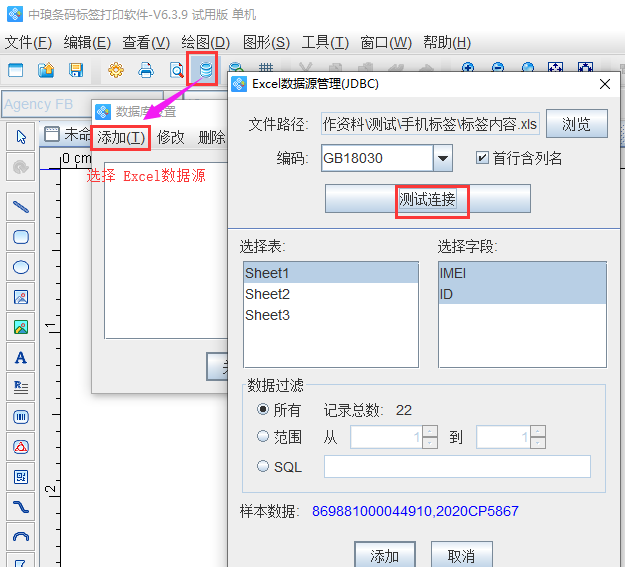This screenshot has height=567, width=625.
Task: Select the line drawing tool
Action: (20, 208)
